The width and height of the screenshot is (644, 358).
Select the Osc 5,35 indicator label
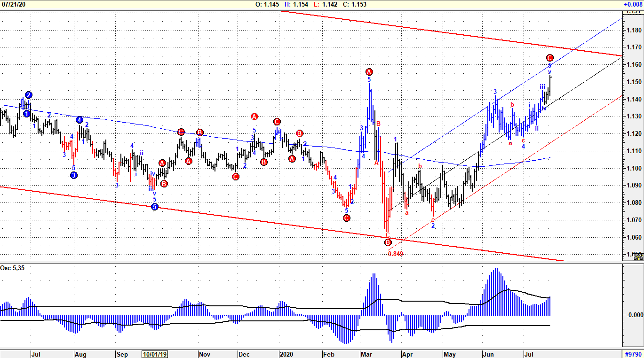click(x=11, y=268)
